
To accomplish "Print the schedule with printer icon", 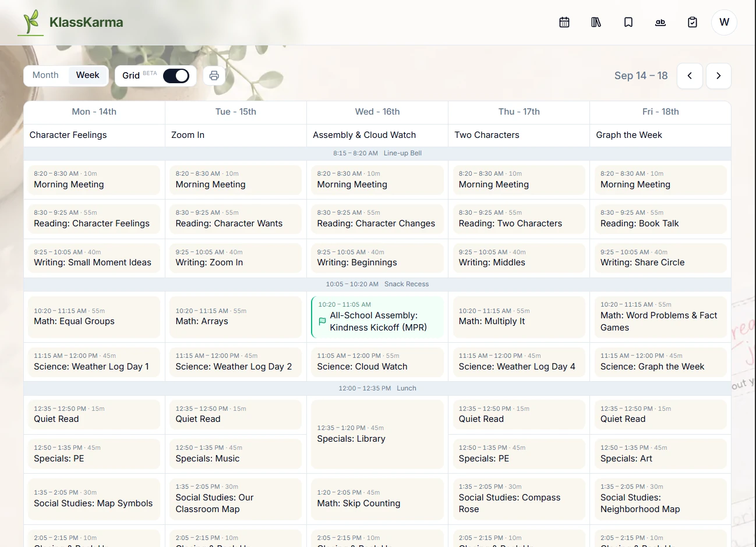I will click(x=214, y=76).
